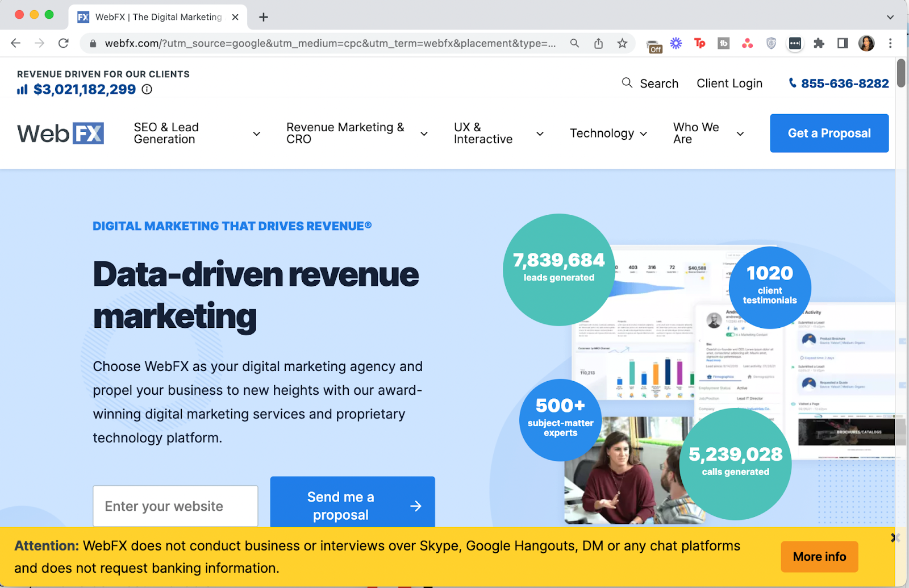Dismiss the yellow attention banner

[x=895, y=537]
